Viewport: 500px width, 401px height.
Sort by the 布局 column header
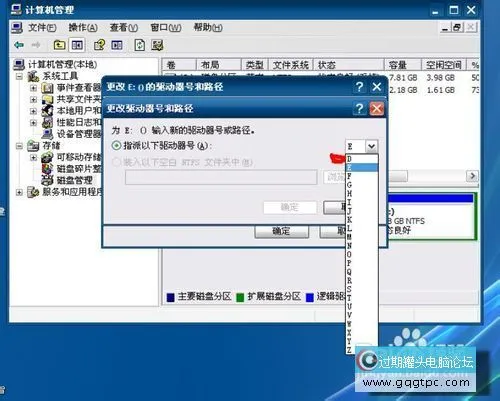coord(219,65)
